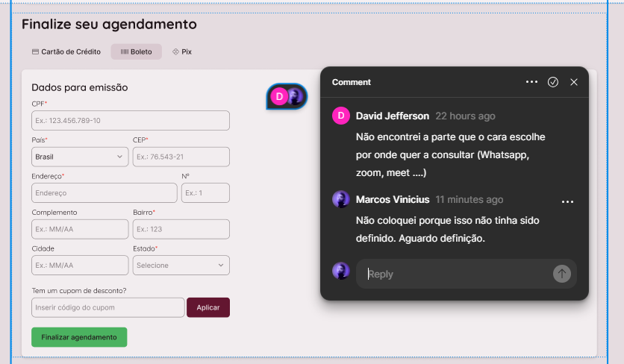Select the Boleto payment tab
Viewport: 624px width, 364px height.
tap(137, 52)
